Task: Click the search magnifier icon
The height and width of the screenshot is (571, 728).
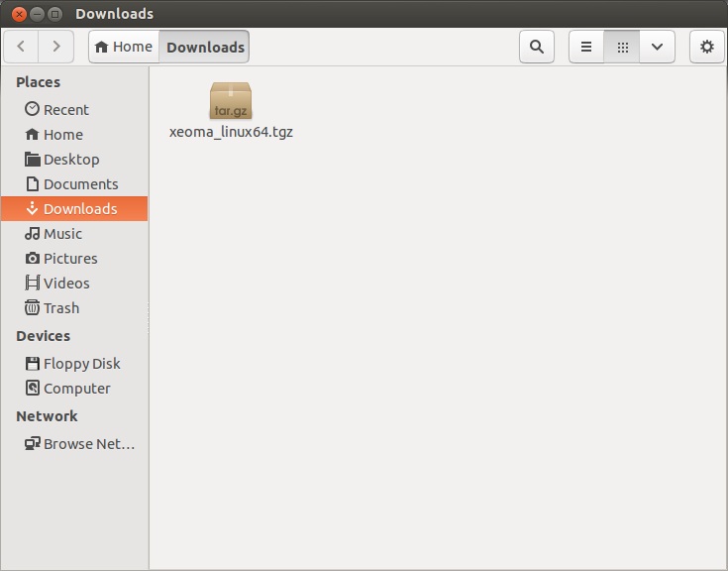Action: click(x=536, y=47)
